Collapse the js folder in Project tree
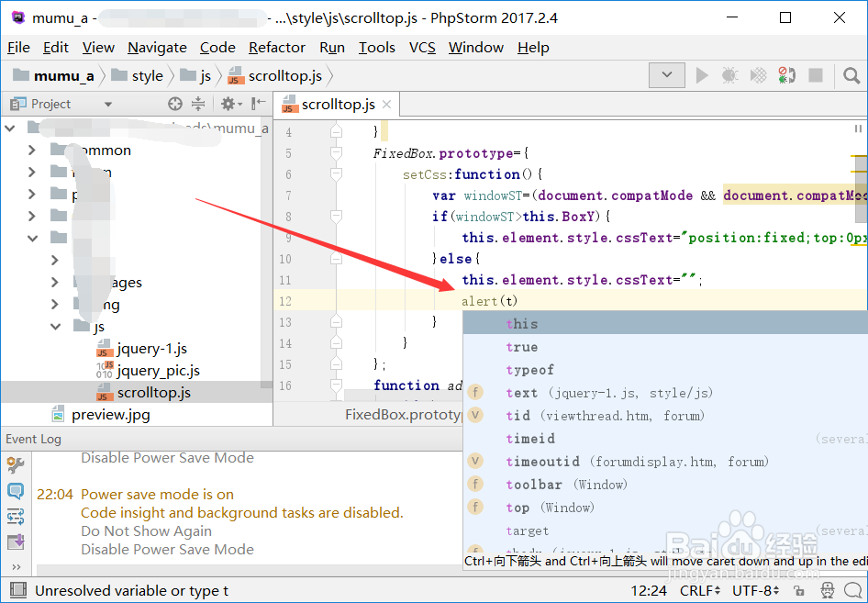The height and width of the screenshot is (603, 868). coord(55,327)
